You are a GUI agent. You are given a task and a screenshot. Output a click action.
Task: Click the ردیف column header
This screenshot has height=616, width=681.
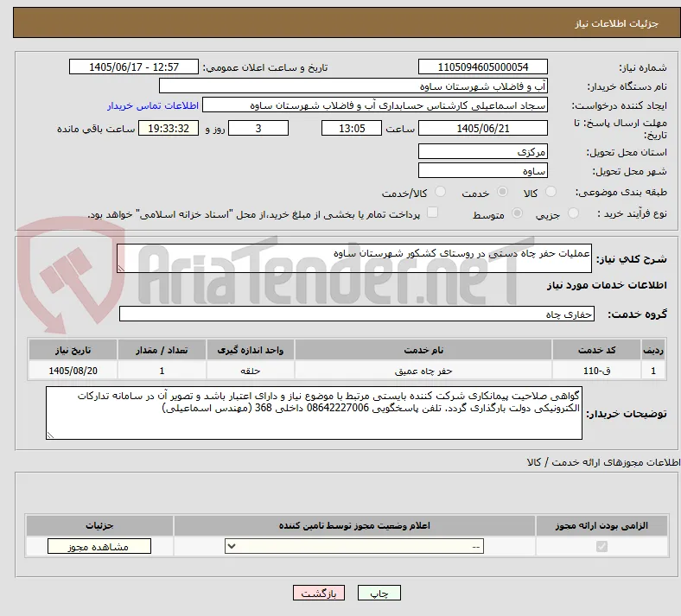(x=653, y=350)
